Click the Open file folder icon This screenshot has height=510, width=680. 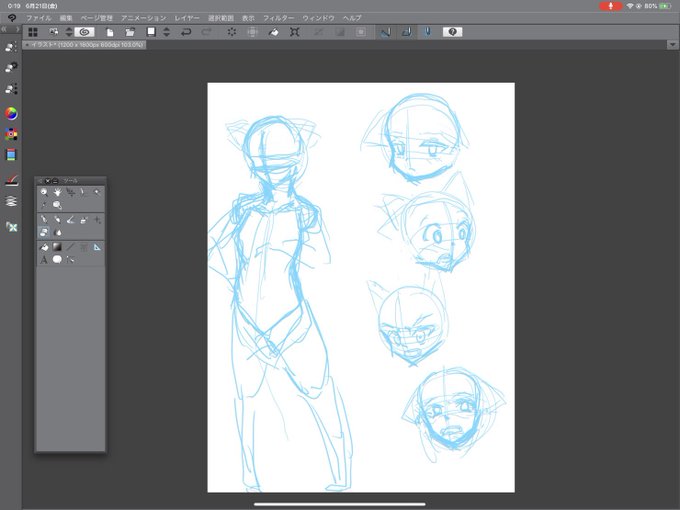coord(130,32)
